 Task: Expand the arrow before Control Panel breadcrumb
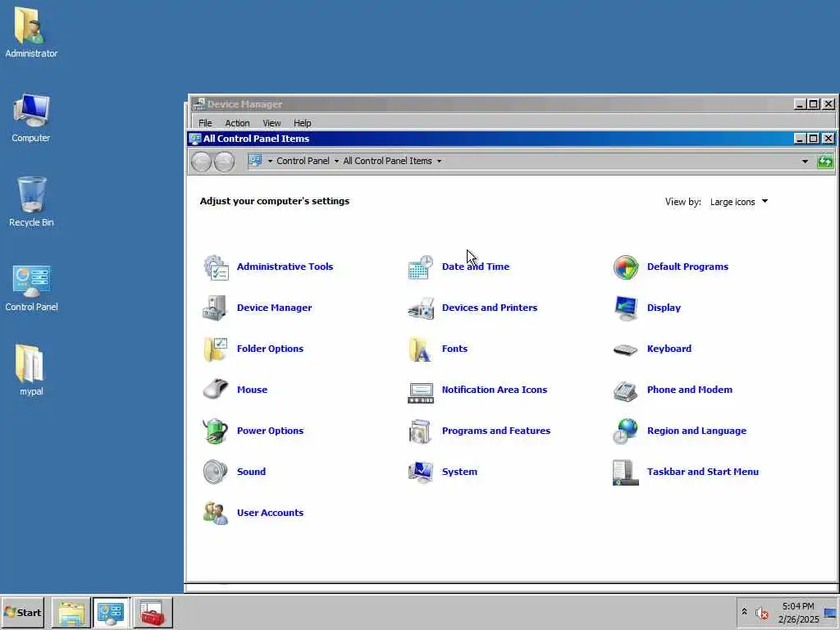pyautogui.click(x=270, y=162)
